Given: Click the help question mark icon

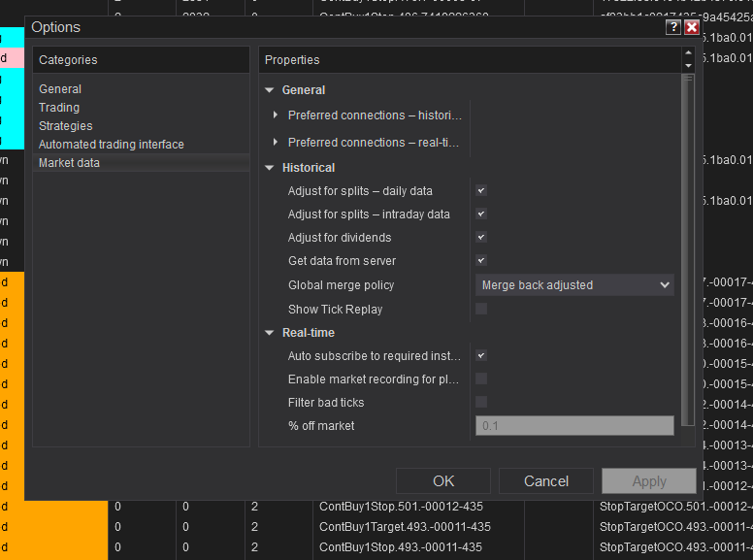Looking at the screenshot, I should click(x=673, y=28).
